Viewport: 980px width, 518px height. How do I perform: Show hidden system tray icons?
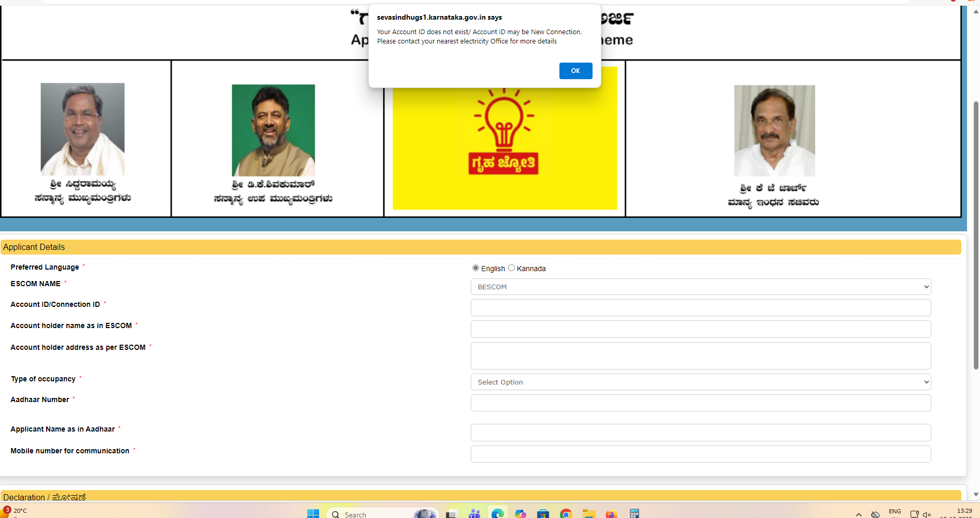858,514
